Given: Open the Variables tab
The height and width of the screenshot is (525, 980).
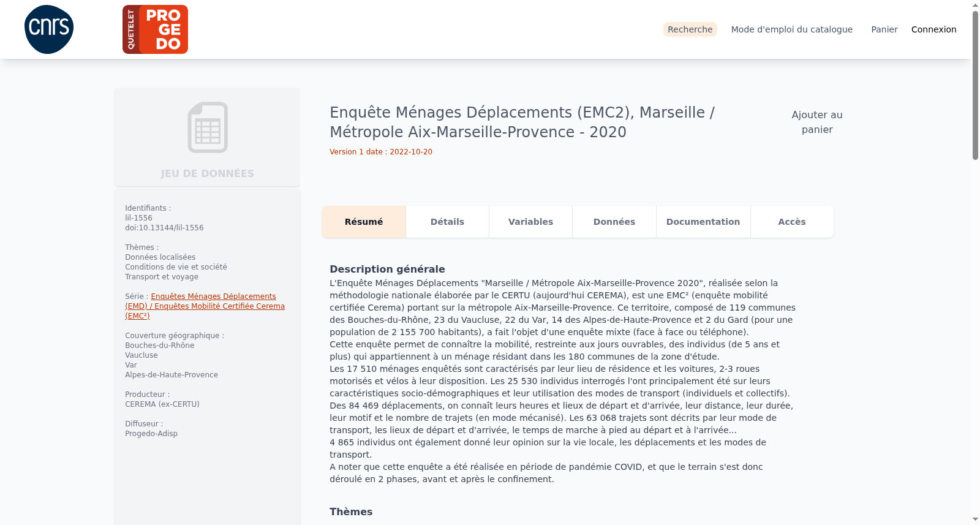Looking at the screenshot, I should coord(530,222).
